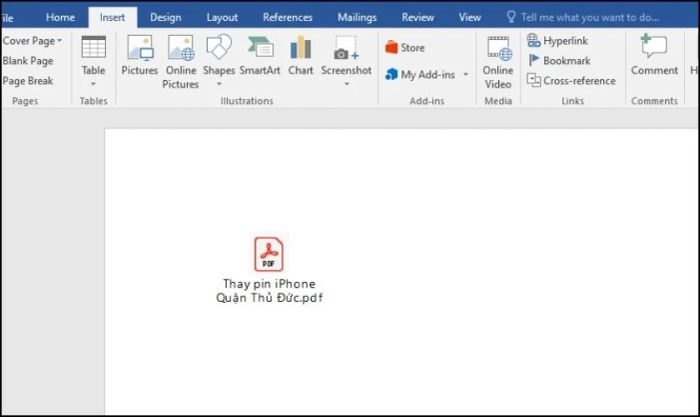Image resolution: width=700 pixels, height=417 pixels.
Task: Select the Insert tab
Action: (112, 17)
